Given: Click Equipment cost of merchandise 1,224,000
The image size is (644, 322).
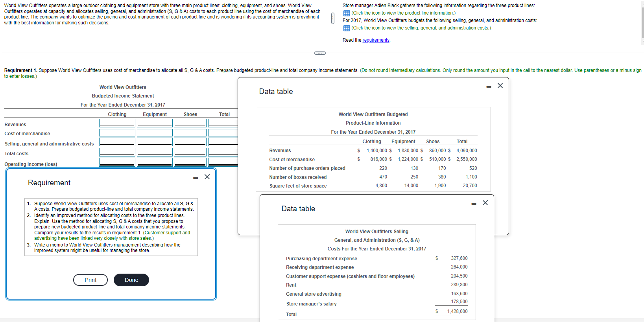Looking at the screenshot, I should point(408,159).
